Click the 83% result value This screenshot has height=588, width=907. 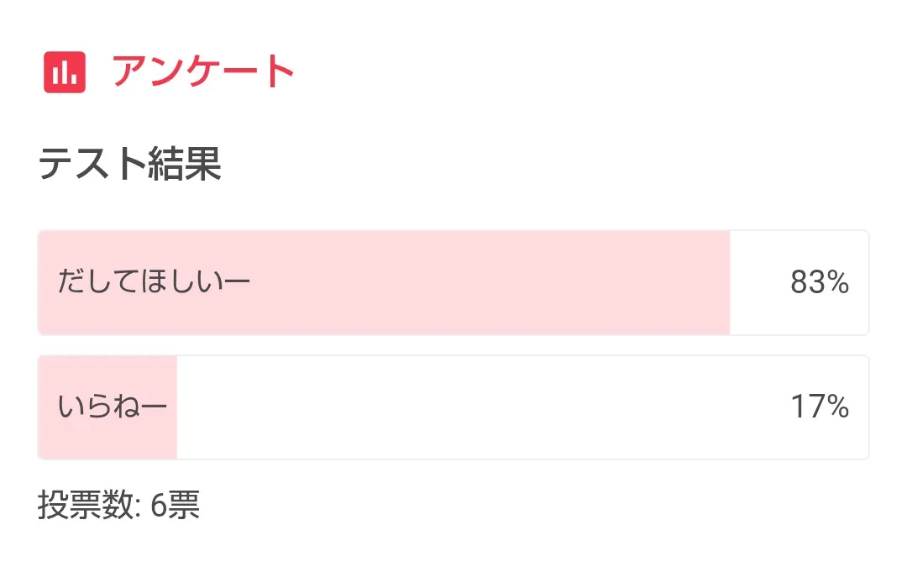(819, 283)
